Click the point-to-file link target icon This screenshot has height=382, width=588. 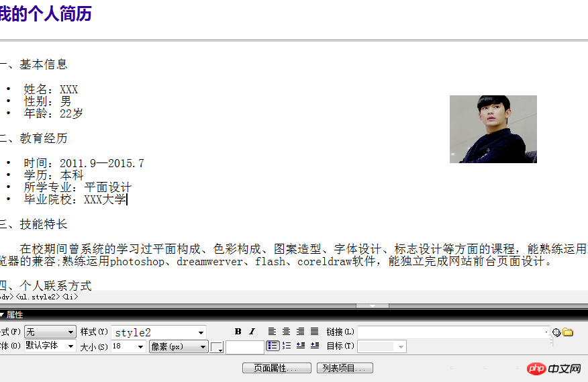[x=556, y=332]
